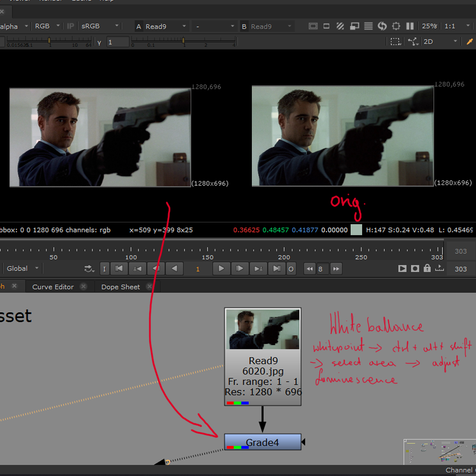This screenshot has height=476, width=476.
Task: Open the sRGB viewer process dropdown
Action: (100, 26)
